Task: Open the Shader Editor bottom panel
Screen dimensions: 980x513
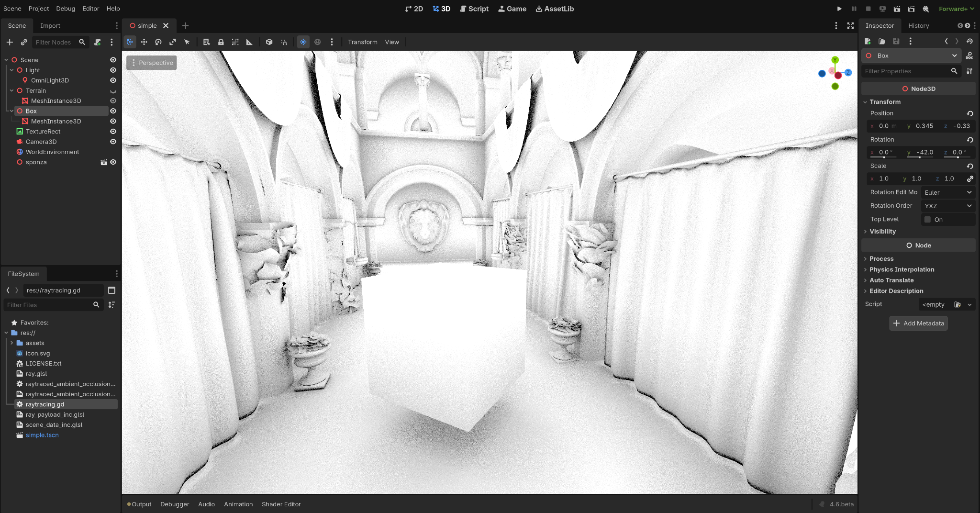Action: [x=281, y=504]
